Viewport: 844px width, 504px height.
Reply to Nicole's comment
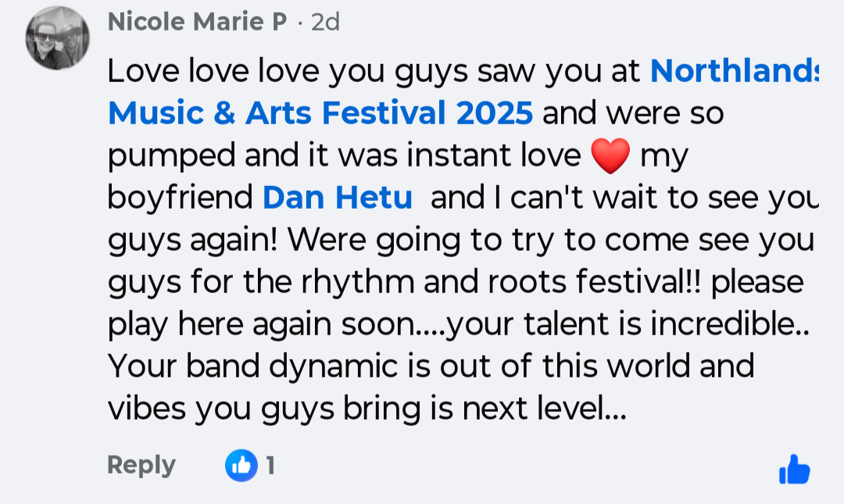tap(141, 465)
